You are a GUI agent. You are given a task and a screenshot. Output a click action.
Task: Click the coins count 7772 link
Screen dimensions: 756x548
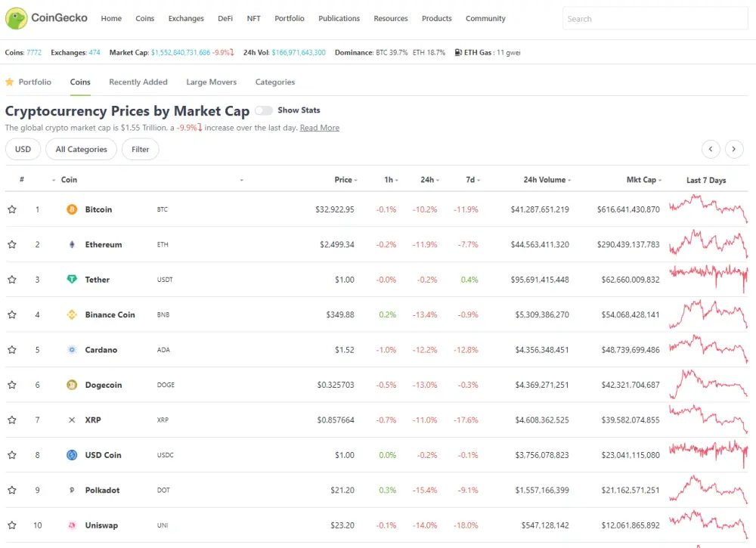[34, 53]
